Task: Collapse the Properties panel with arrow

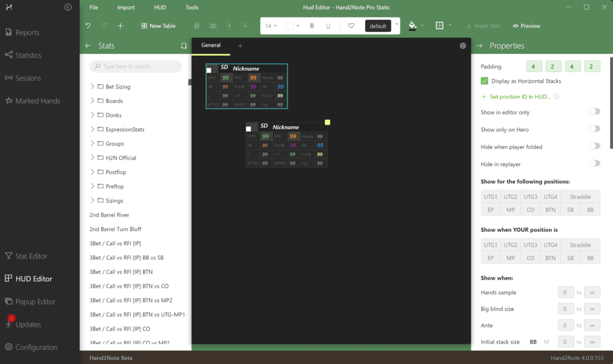Action: coord(480,45)
